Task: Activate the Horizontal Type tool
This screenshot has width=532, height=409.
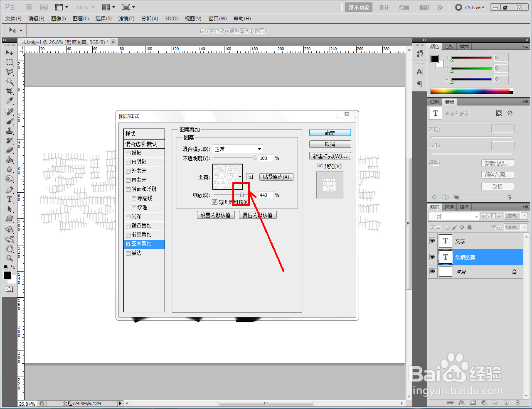Action: click(10, 198)
